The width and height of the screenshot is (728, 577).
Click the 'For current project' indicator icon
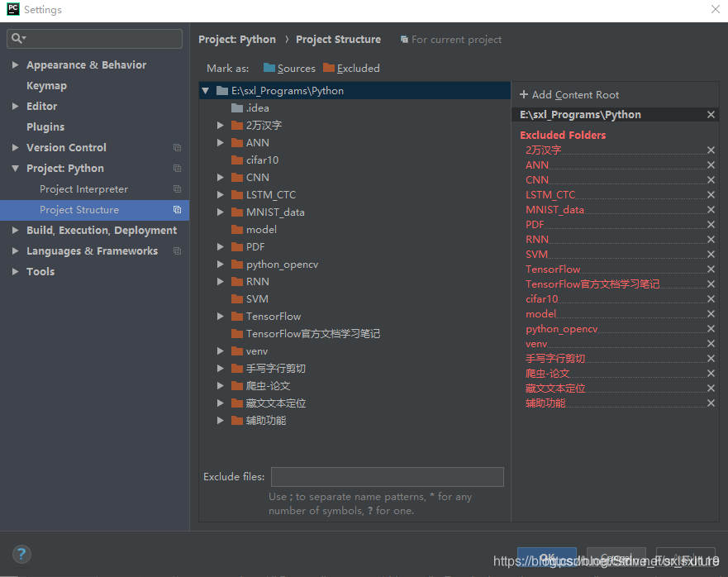click(x=404, y=39)
